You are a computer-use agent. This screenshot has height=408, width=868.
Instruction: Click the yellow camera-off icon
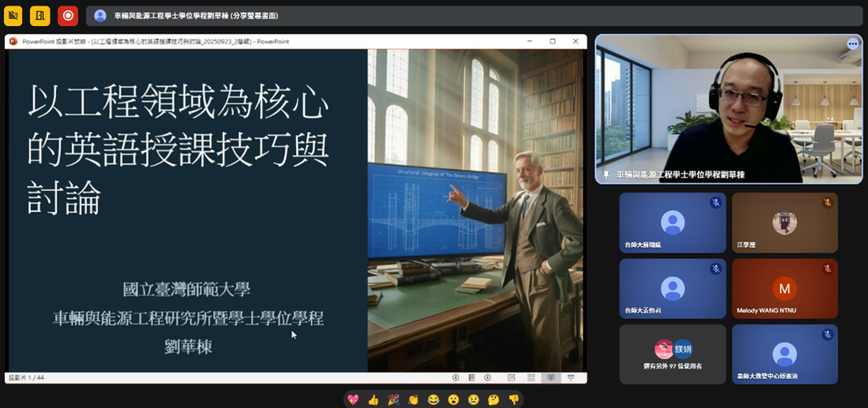[x=13, y=15]
